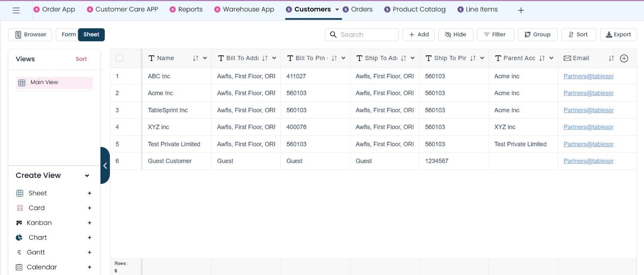Click Hide columns button
The height and width of the screenshot is (275, 644).
point(456,35)
